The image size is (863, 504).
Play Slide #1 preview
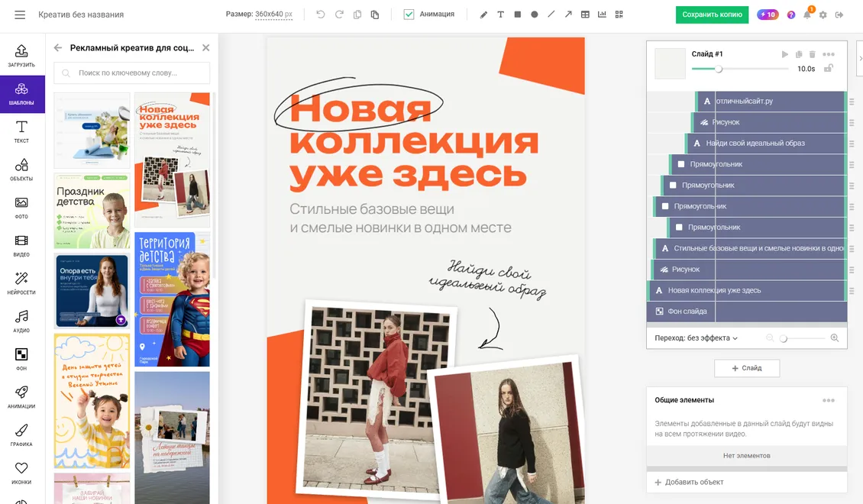[785, 54]
